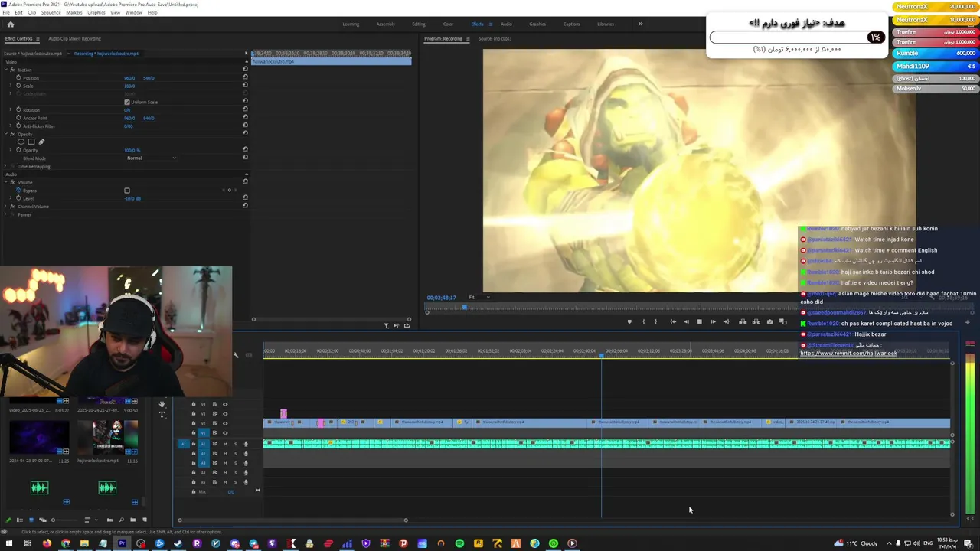Collapse the Motion effect group

[7, 70]
